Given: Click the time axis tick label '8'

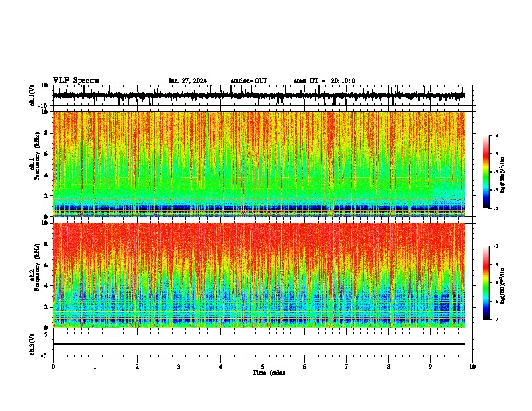Looking at the screenshot, I should coord(388,367).
